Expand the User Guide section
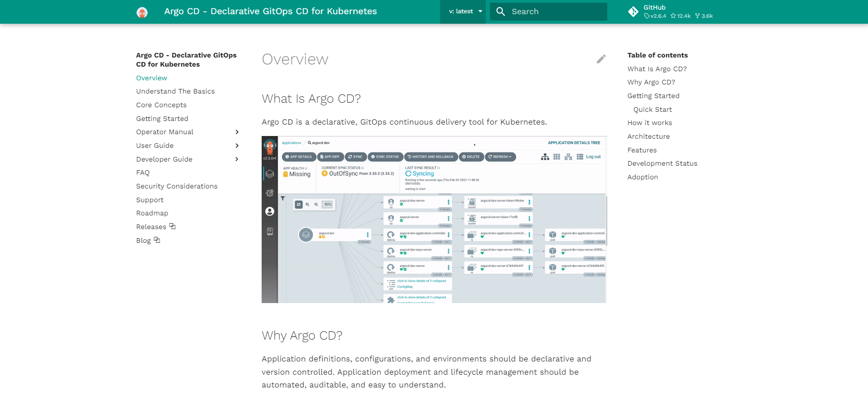This screenshot has width=868, height=403. pos(237,146)
